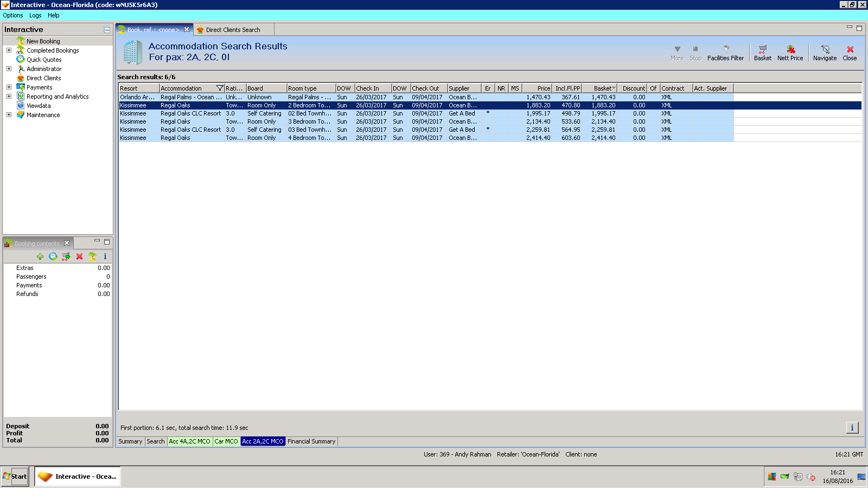Open Quick Quotes in sidebar

coord(44,60)
